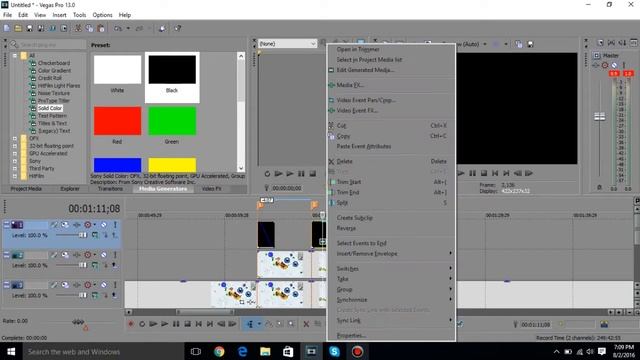
Task: Collapse the All folder in generators tree
Action: click(x=15, y=56)
